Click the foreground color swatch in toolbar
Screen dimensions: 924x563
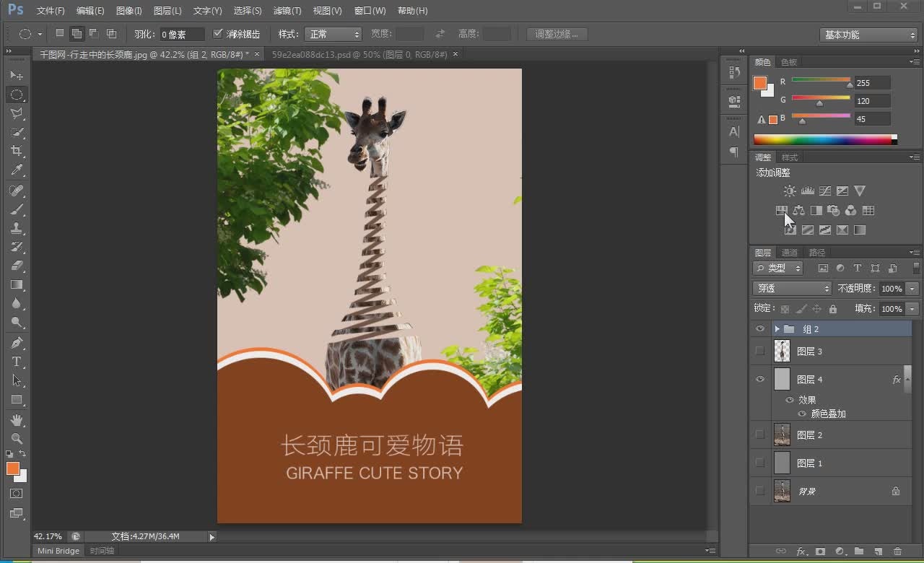[13, 468]
